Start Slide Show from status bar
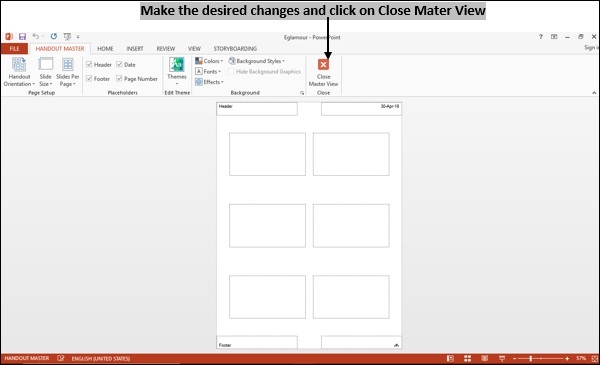 tap(502, 358)
